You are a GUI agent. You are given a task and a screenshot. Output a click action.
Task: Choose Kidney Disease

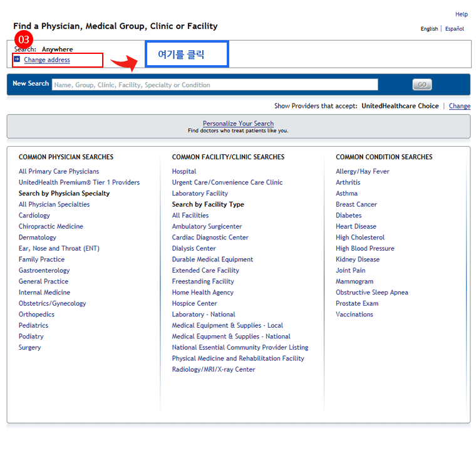[358, 259]
